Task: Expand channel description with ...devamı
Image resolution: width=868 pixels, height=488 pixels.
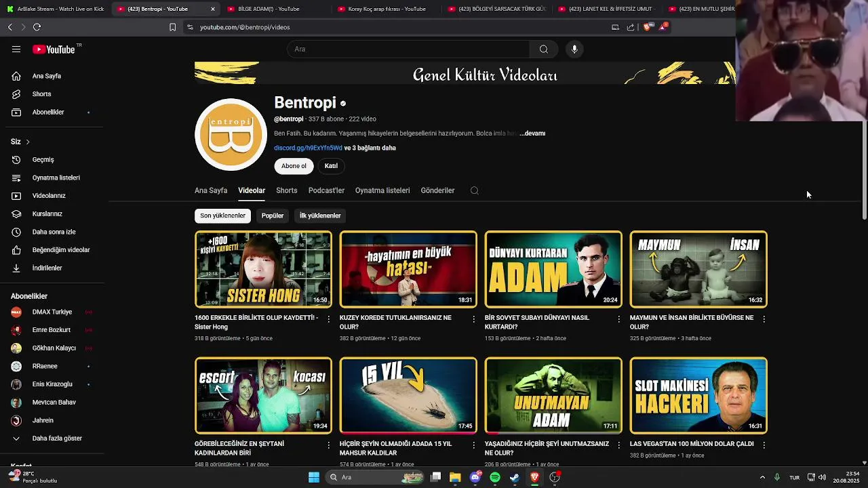Action: point(532,134)
